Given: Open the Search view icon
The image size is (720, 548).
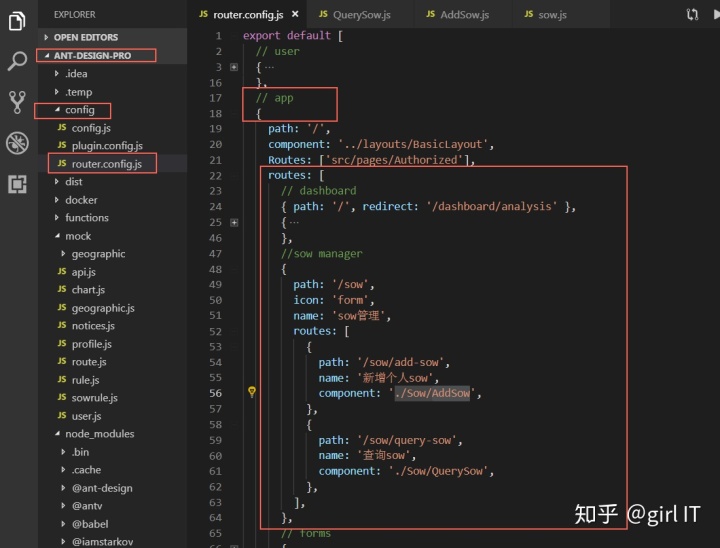Looking at the screenshot, I should [17, 61].
